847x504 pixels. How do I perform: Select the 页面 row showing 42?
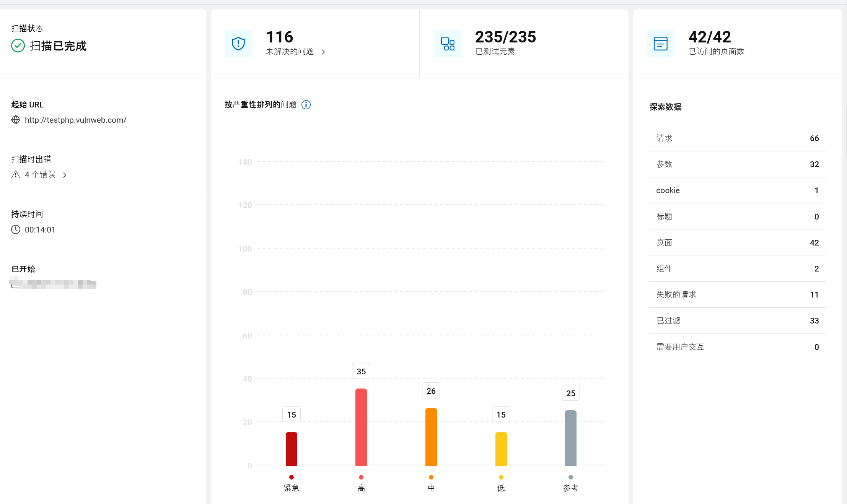tap(738, 242)
